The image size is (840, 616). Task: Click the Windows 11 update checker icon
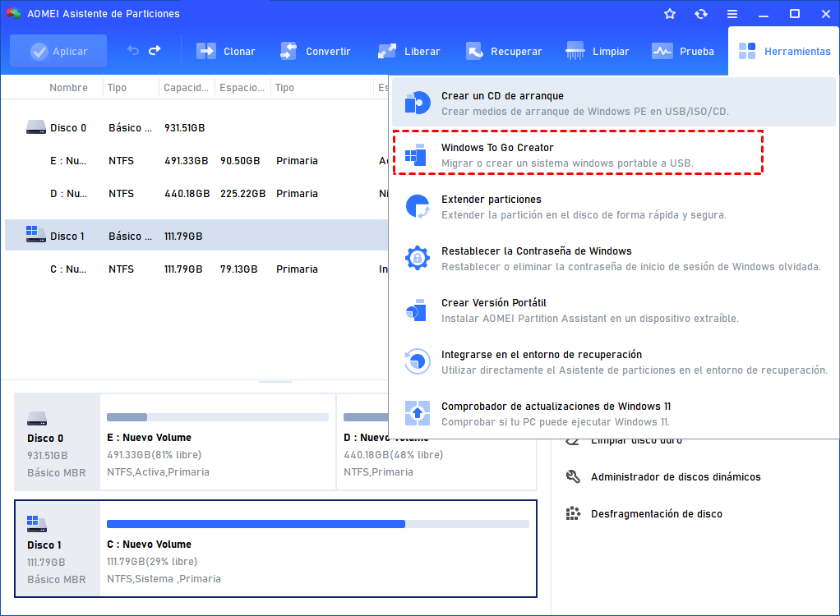pos(418,413)
